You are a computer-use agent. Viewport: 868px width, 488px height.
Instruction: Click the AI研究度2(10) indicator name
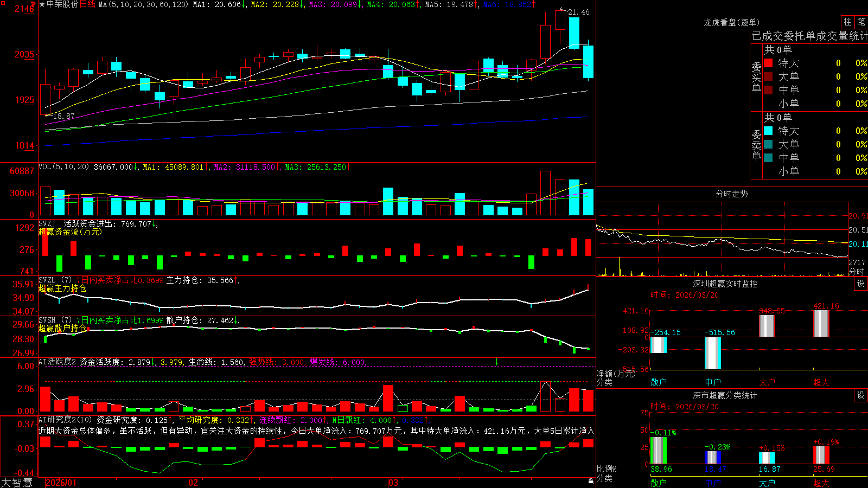point(66,420)
